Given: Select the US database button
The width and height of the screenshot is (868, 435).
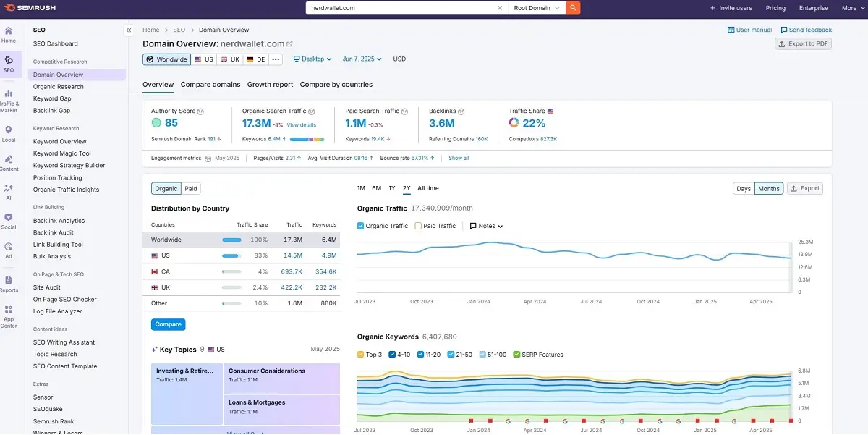Looking at the screenshot, I should 204,59.
